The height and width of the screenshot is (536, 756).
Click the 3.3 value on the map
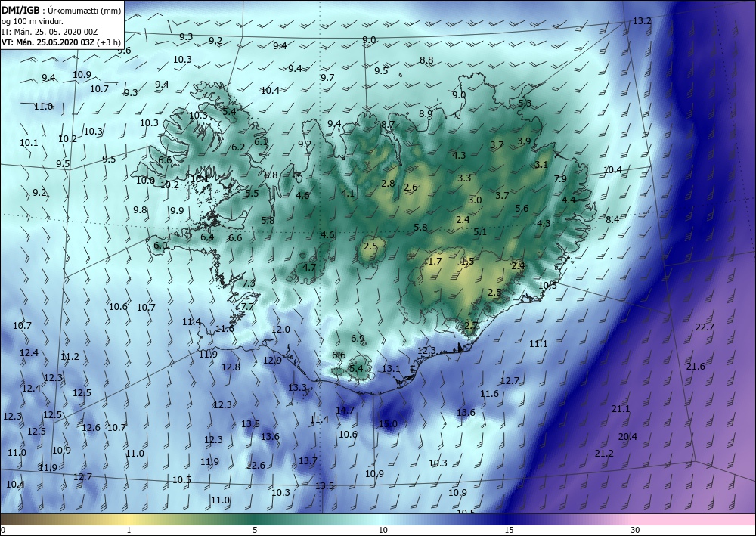(x=464, y=178)
